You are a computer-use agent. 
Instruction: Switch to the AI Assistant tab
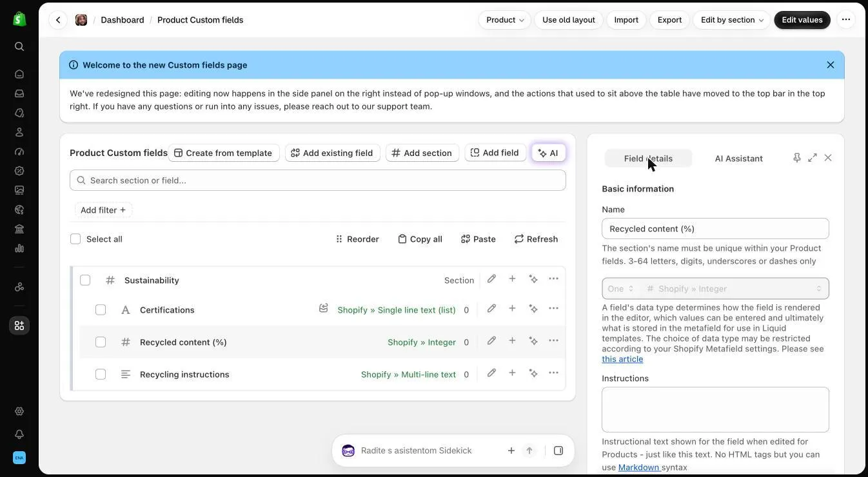(x=739, y=159)
